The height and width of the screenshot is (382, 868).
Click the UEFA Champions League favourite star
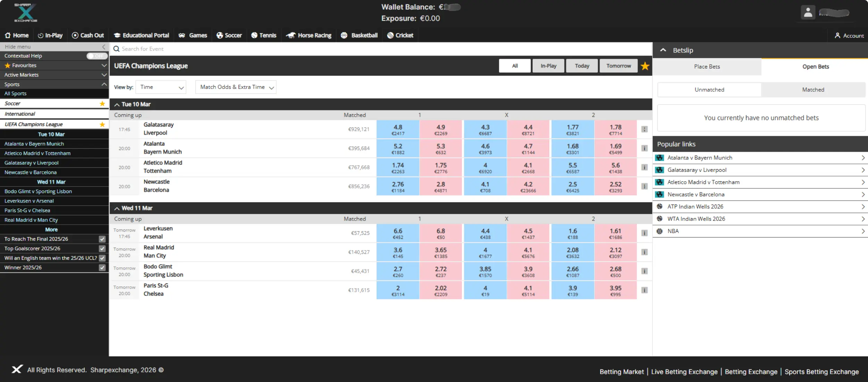coord(645,66)
